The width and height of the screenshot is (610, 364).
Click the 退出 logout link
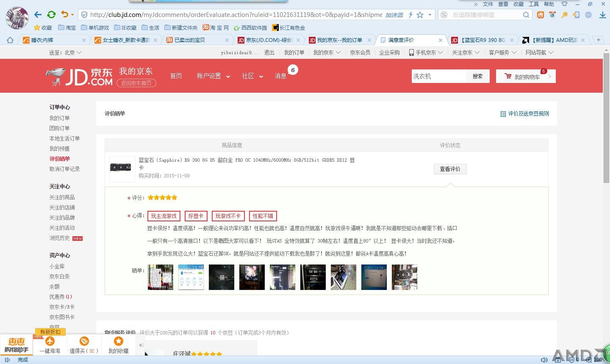click(x=269, y=52)
